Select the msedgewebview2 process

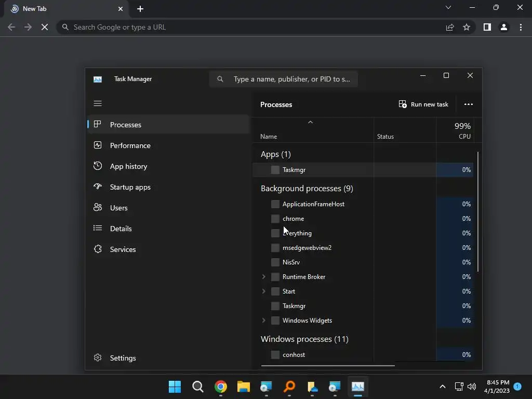pos(363,248)
